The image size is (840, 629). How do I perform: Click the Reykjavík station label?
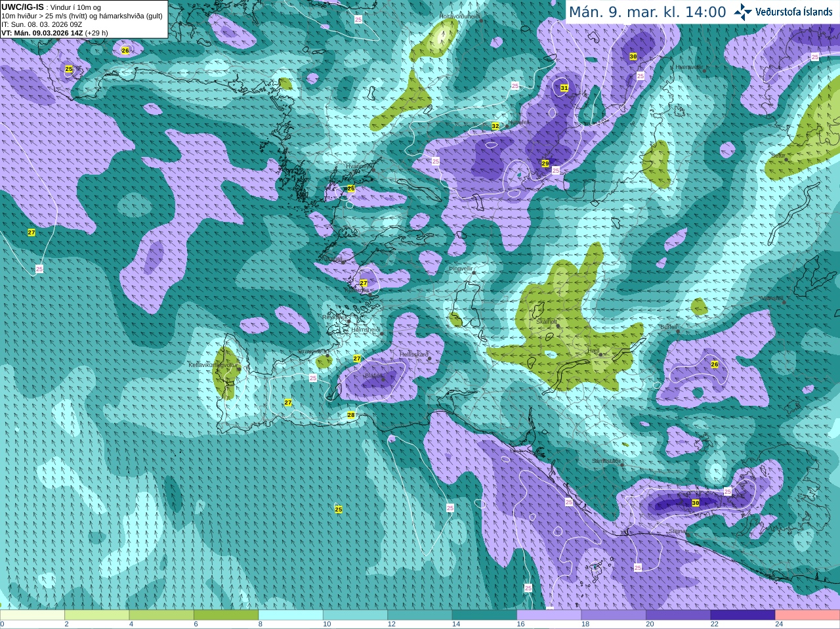pyautogui.click(x=334, y=317)
